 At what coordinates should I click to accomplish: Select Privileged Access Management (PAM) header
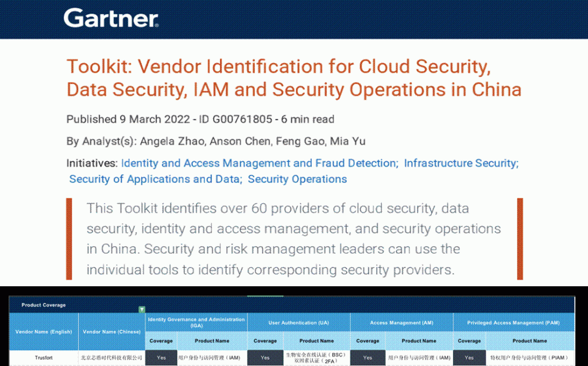513,322
